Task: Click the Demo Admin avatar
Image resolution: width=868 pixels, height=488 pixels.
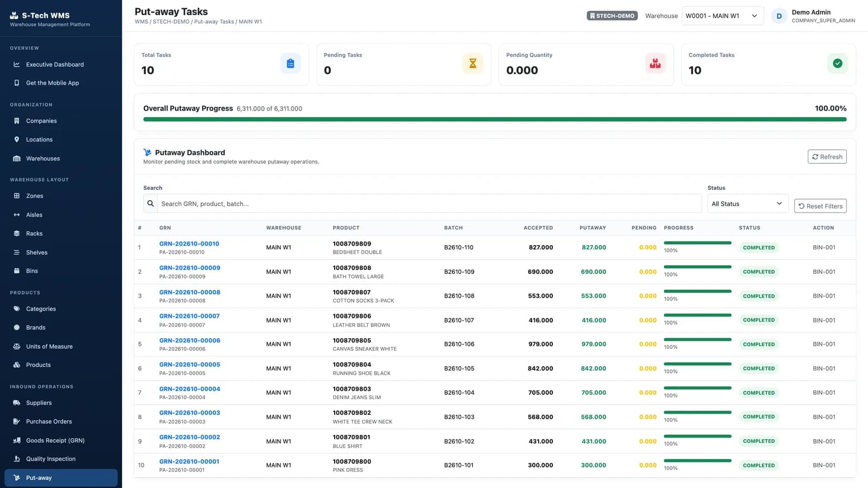Action: tap(779, 16)
